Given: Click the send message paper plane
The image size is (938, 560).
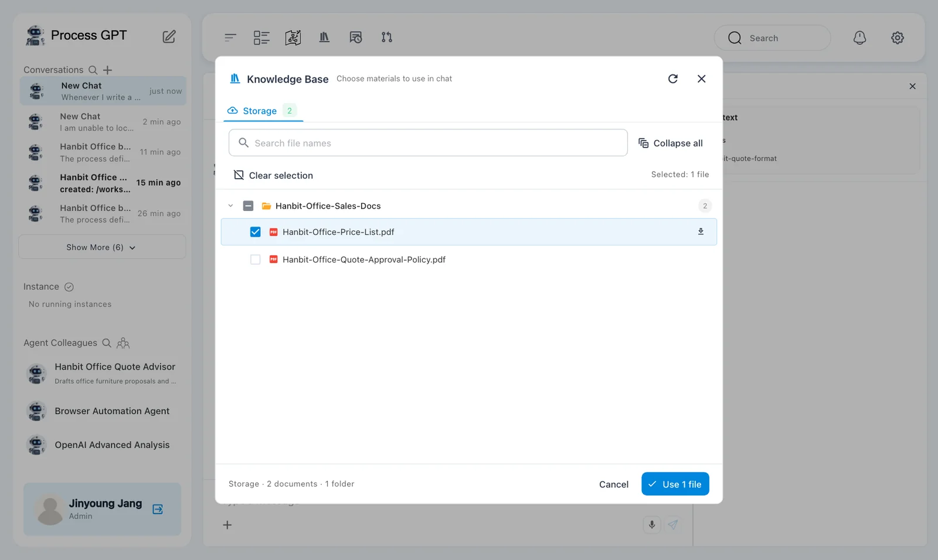Looking at the screenshot, I should pyautogui.click(x=673, y=525).
